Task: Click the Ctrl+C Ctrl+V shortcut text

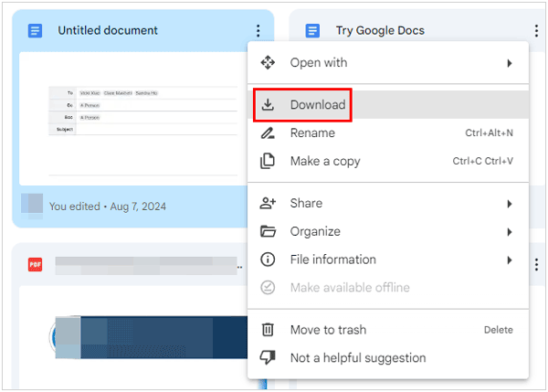Action: click(482, 161)
